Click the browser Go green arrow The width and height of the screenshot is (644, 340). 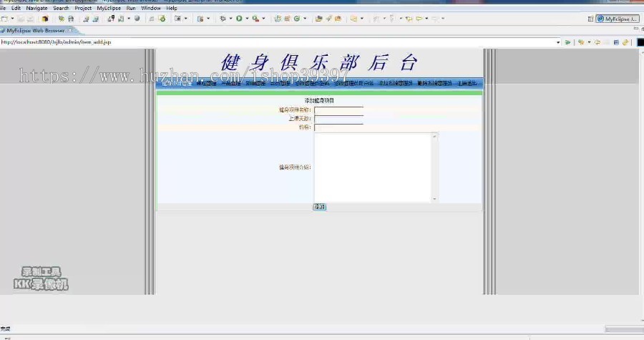pos(567,42)
